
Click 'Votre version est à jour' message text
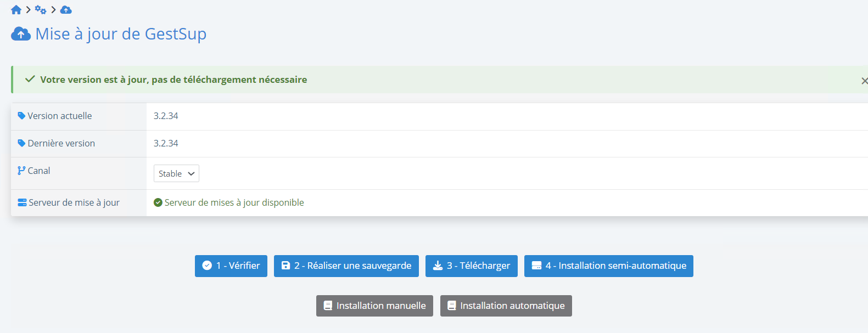coord(173,80)
